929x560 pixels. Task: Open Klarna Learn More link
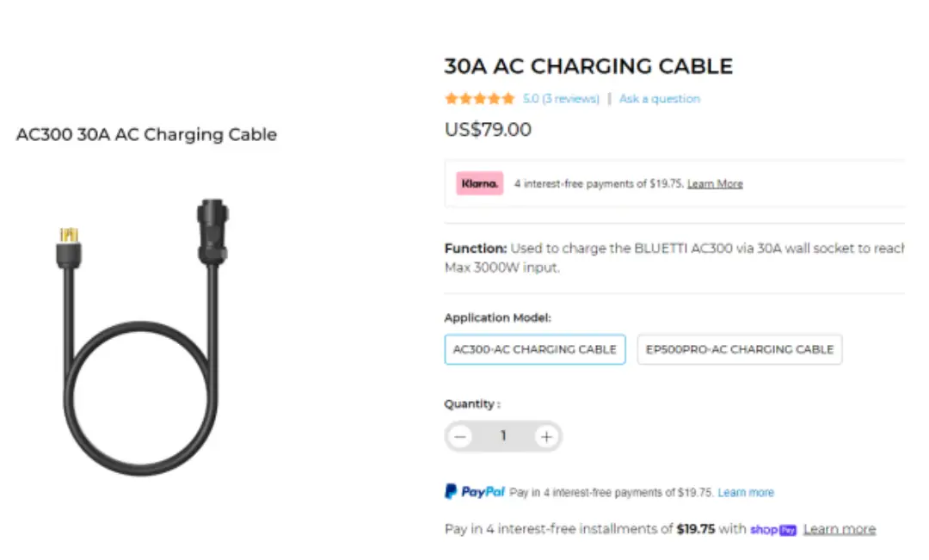click(x=715, y=184)
